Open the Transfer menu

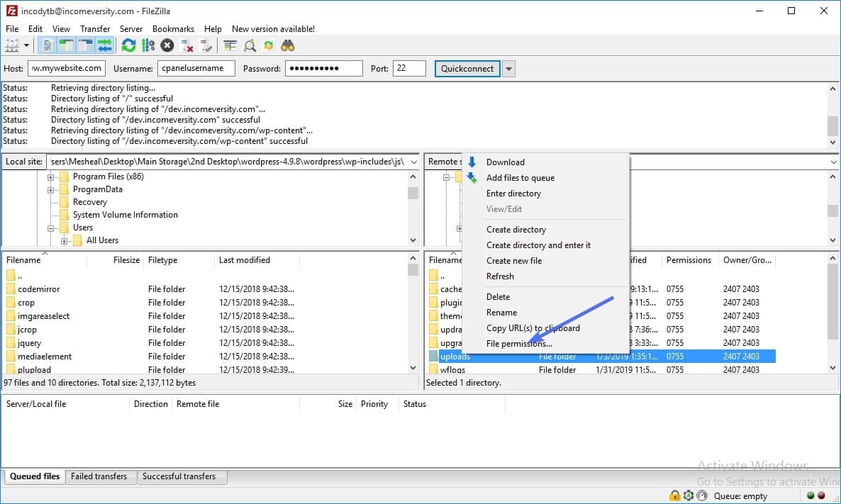[x=95, y=29]
